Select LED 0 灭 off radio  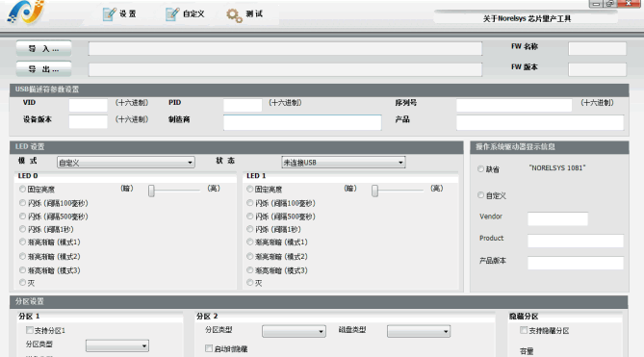pos(22,282)
